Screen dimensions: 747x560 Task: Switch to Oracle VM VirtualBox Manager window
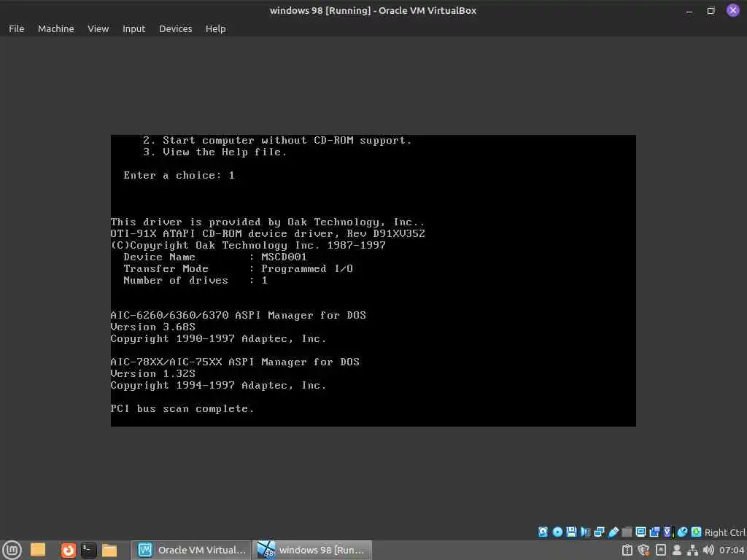[191, 550]
